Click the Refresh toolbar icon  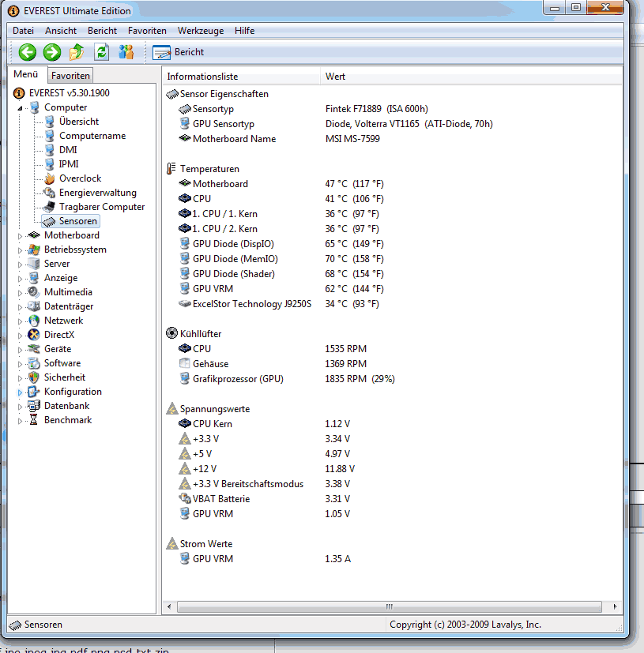pyautogui.click(x=101, y=52)
